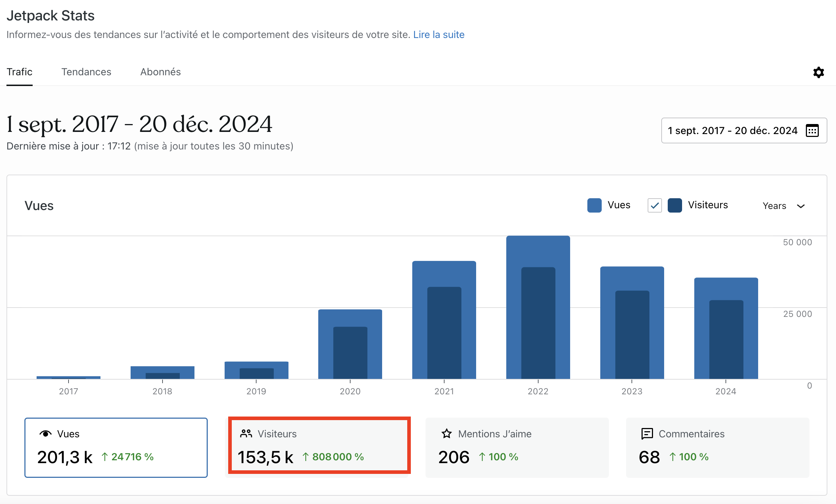Select the Mentions J'aime stat card

[x=517, y=447]
